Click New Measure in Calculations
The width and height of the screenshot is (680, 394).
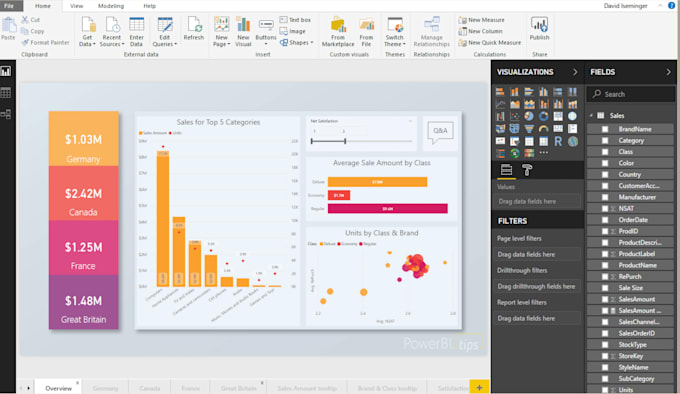pyautogui.click(x=481, y=20)
